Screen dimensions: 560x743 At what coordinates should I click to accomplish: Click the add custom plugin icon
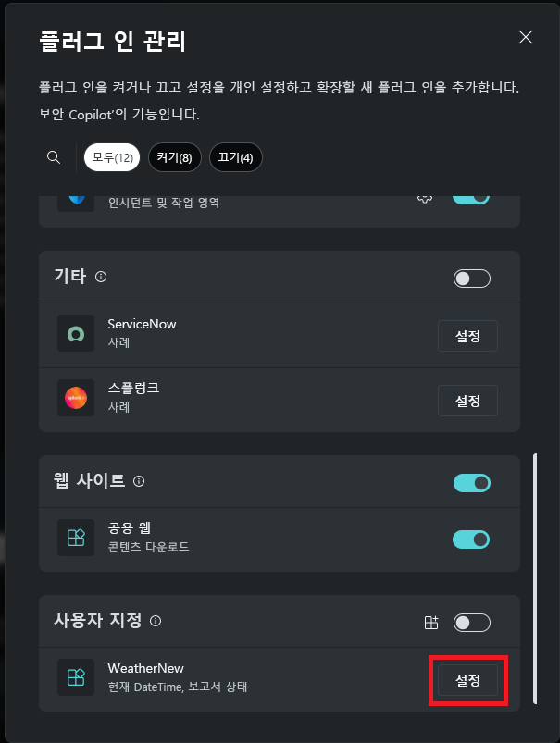click(x=431, y=622)
